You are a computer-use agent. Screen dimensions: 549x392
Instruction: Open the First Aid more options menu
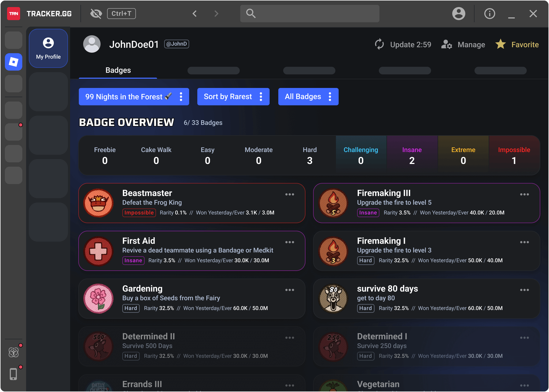pos(290,242)
